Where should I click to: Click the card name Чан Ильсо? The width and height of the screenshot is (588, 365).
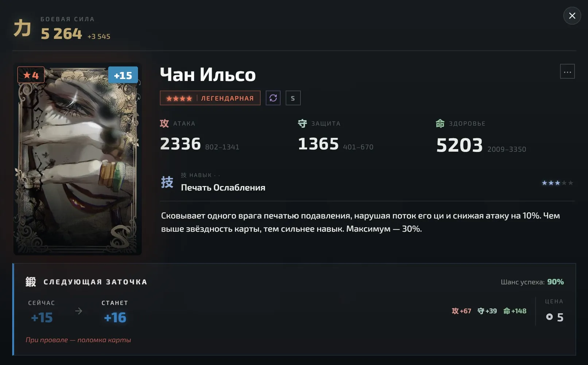(208, 74)
